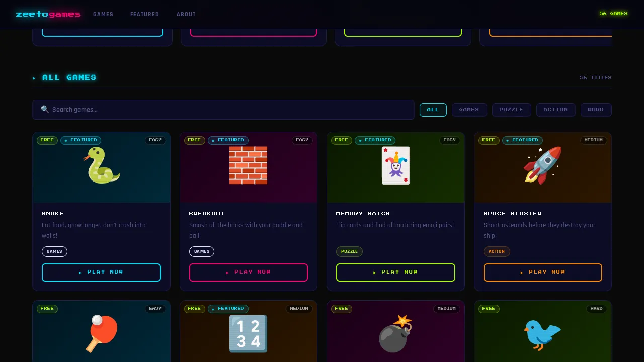Click the GAMES tag on Snake card
644x362 pixels.
[54, 251]
